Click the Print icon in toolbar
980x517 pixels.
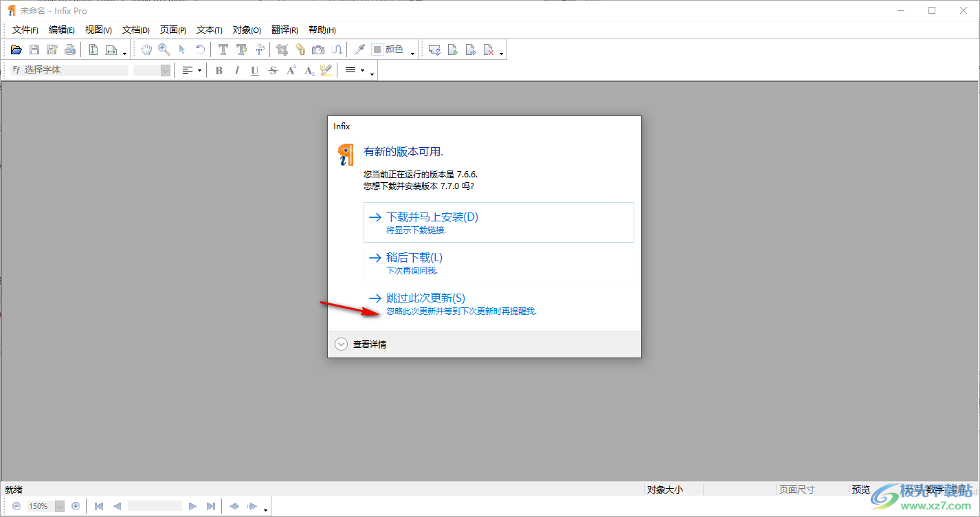coord(70,49)
